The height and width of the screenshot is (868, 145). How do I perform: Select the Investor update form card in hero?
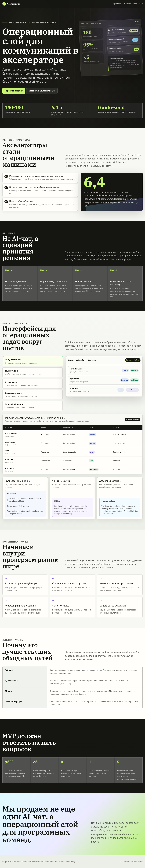123,31
